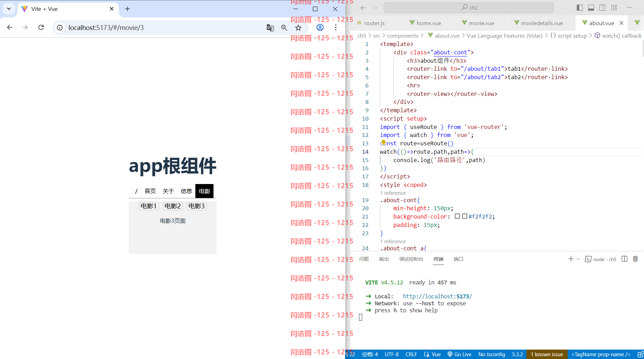Click the 1 known issue status item
The width and height of the screenshot is (644, 359).
coord(547,354)
